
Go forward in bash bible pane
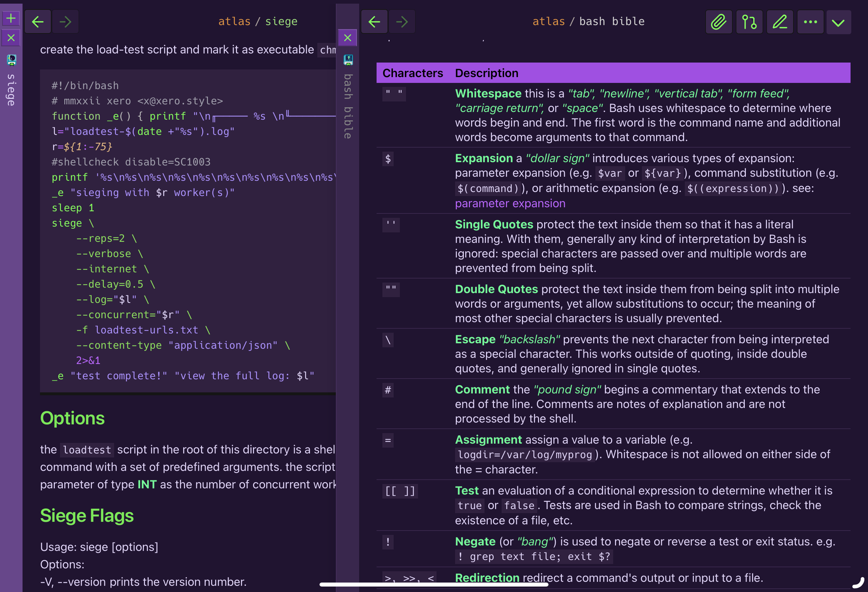tap(402, 22)
